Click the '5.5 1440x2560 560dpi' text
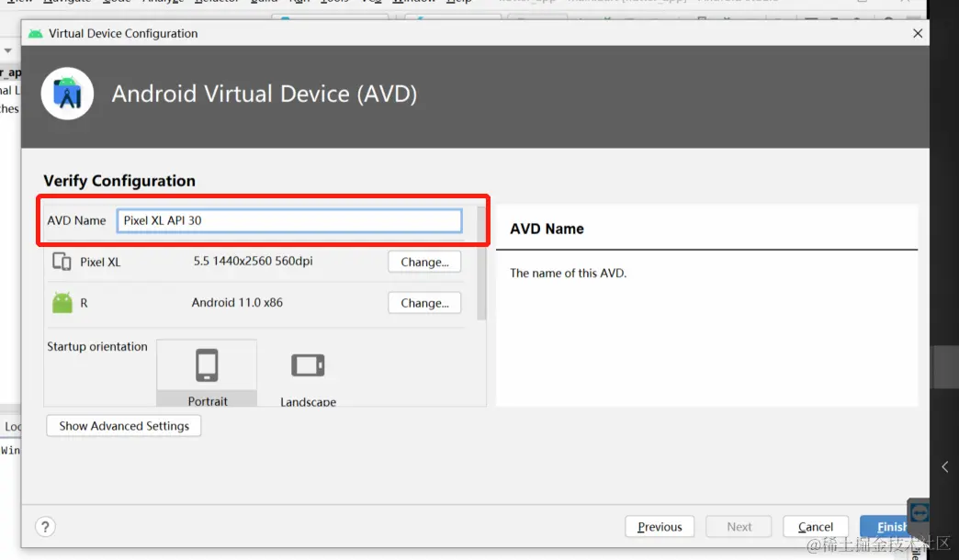The width and height of the screenshot is (959, 560). pos(254,261)
